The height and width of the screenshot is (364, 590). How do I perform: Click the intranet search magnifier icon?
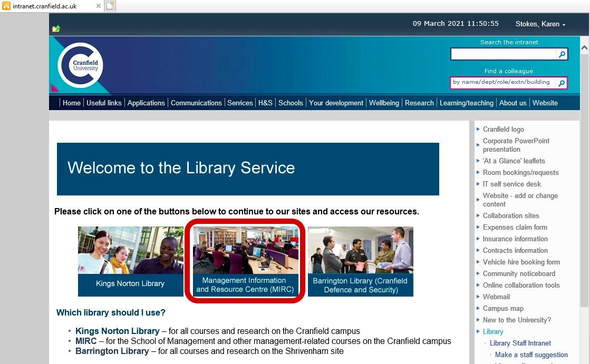[562, 54]
